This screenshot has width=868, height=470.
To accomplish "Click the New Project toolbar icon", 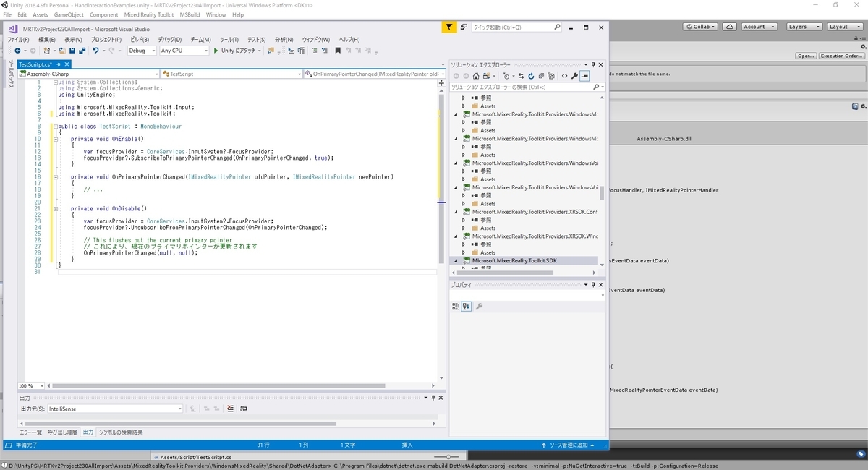I will pyautogui.click(x=46, y=51).
